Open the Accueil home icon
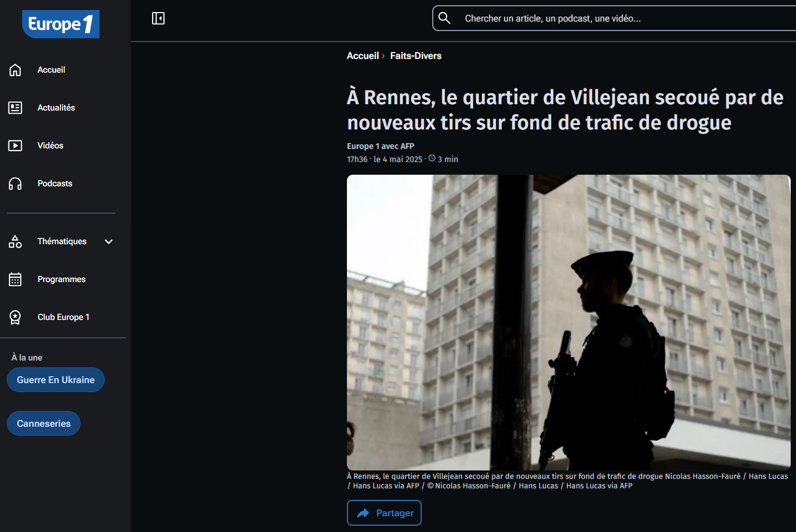The image size is (796, 532). pos(15,70)
